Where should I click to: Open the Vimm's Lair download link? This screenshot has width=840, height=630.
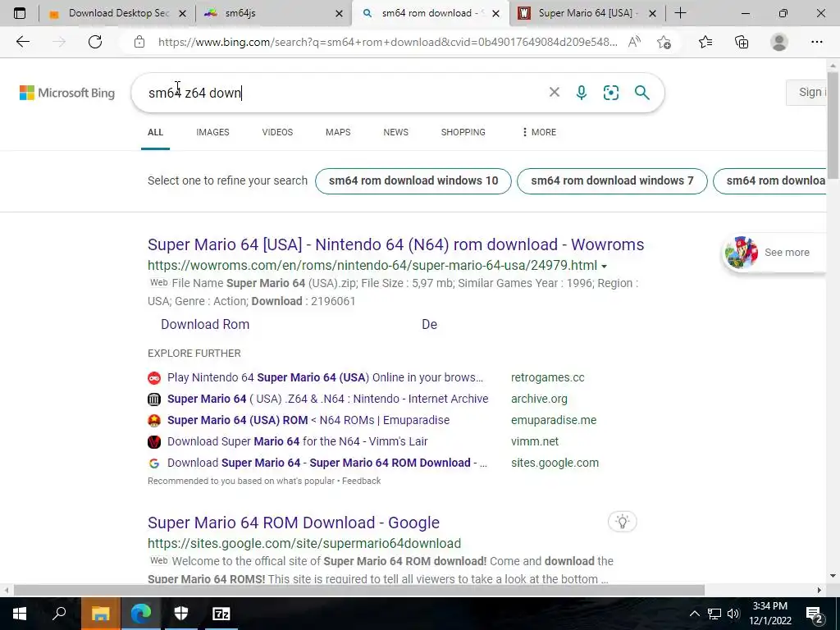coord(297,441)
